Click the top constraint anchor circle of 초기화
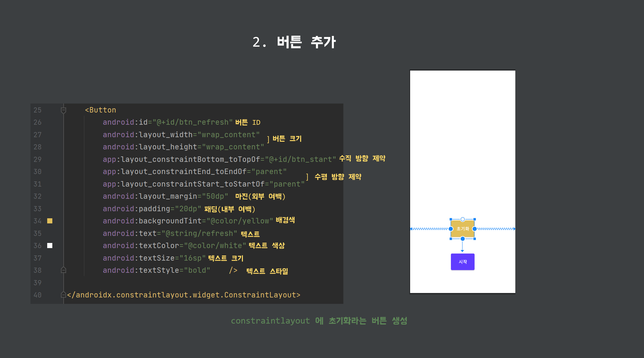 463,220
